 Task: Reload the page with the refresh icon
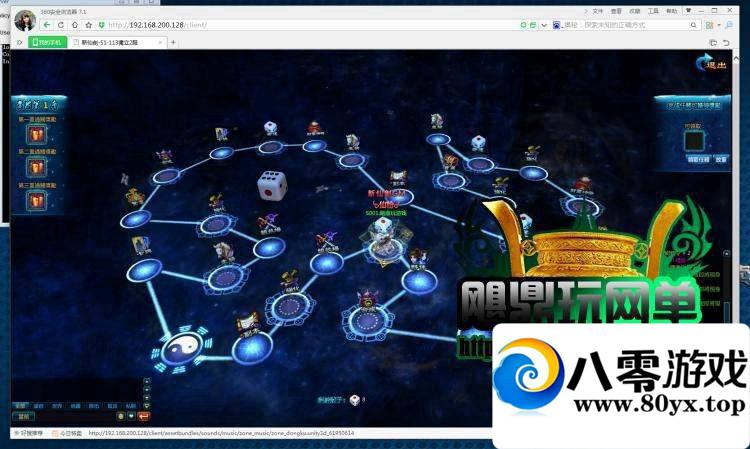point(61,25)
